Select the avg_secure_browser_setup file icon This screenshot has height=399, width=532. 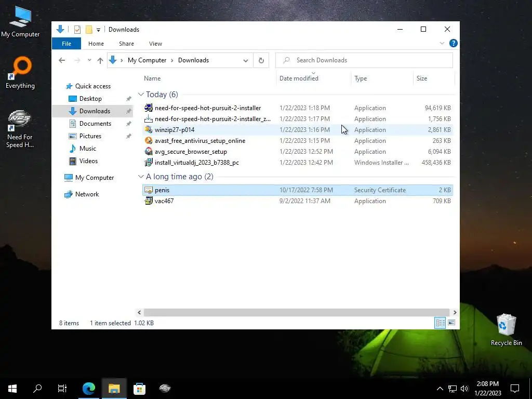coord(149,151)
